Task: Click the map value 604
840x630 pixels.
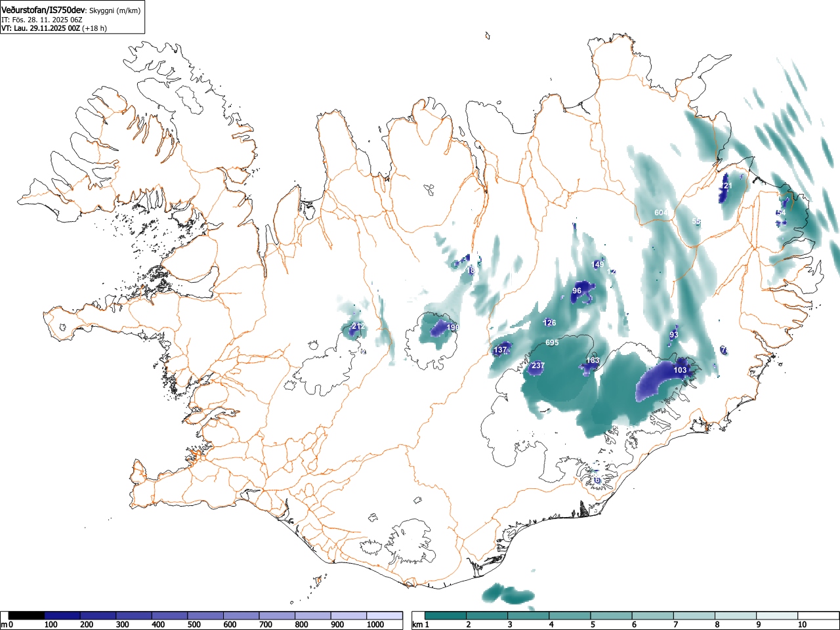Action: (661, 213)
